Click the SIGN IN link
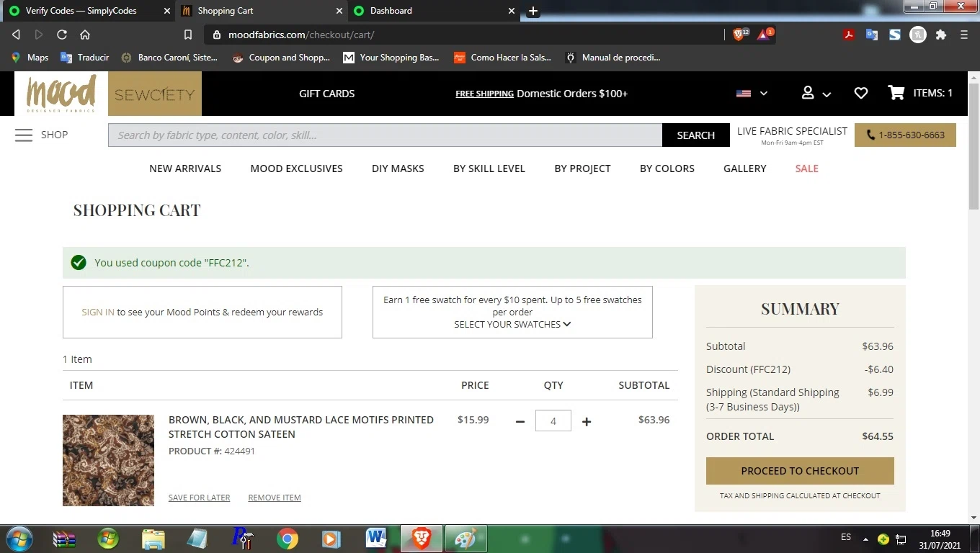 coord(98,313)
